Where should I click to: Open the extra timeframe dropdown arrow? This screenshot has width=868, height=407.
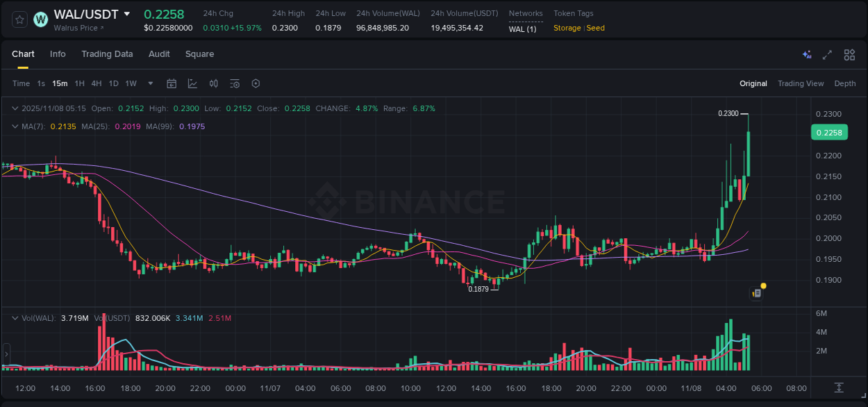[150, 83]
